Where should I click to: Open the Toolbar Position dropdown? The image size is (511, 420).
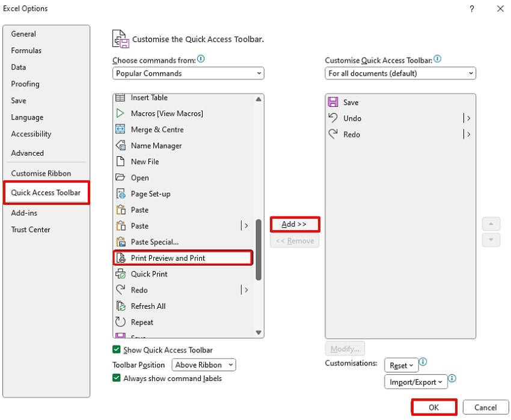click(203, 365)
